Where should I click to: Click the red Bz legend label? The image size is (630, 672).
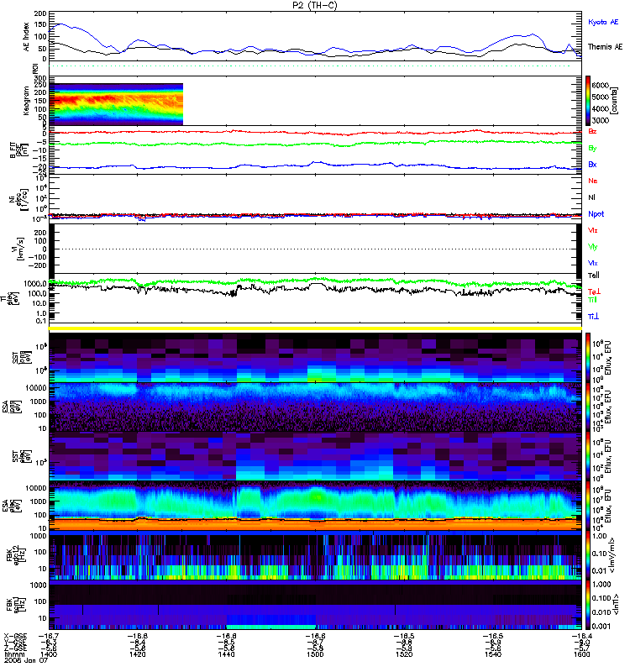[x=592, y=132]
